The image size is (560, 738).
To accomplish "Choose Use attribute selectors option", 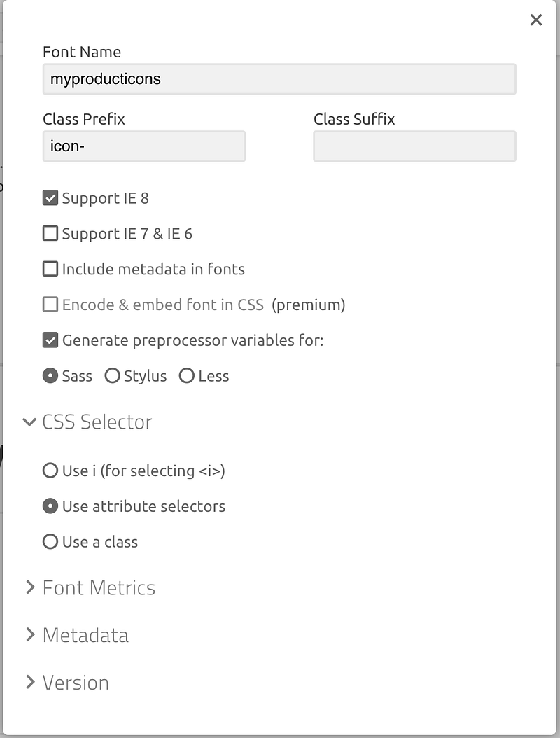I will pyautogui.click(x=50, y=506).
